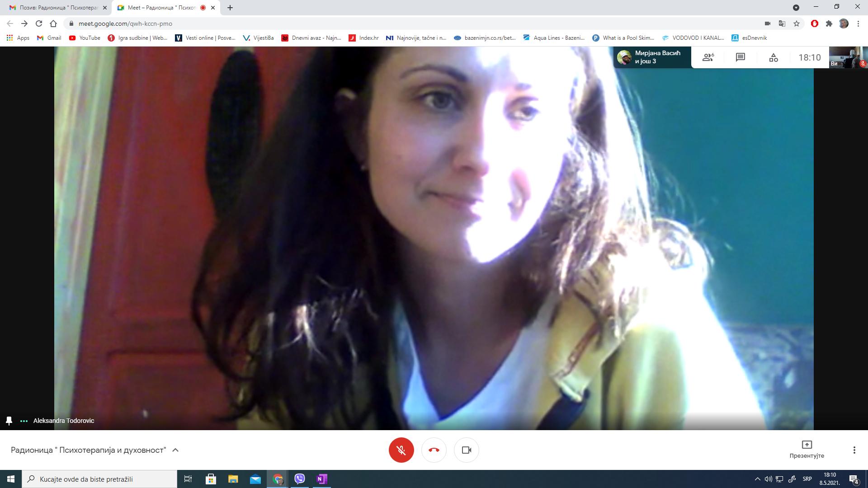Viewport: 868px width, 488px height.
Task: Open the Gmail bookmark link
Action: coord(49,38)
